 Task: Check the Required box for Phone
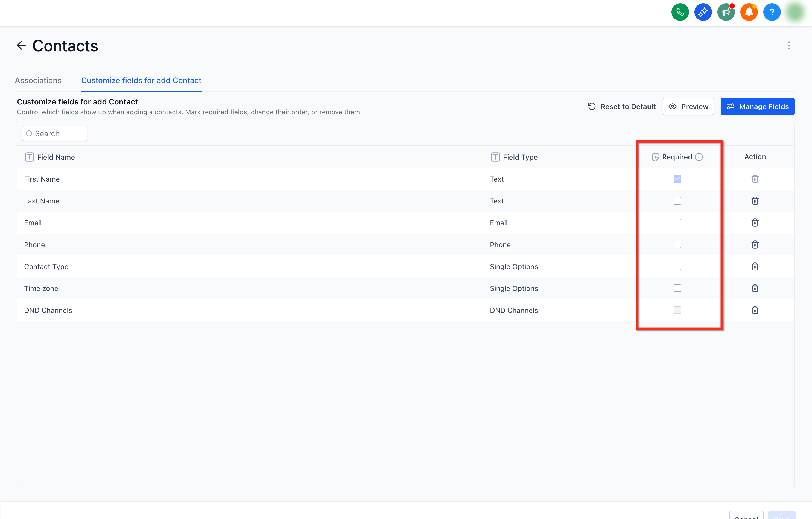(677, 244)
